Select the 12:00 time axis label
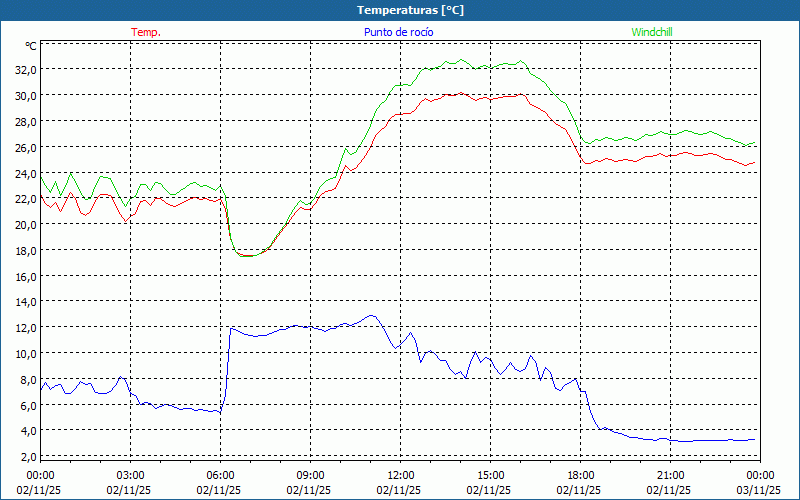Image resolution: width=800 pixels, height=500 pixels. click(x=400, y=475)
